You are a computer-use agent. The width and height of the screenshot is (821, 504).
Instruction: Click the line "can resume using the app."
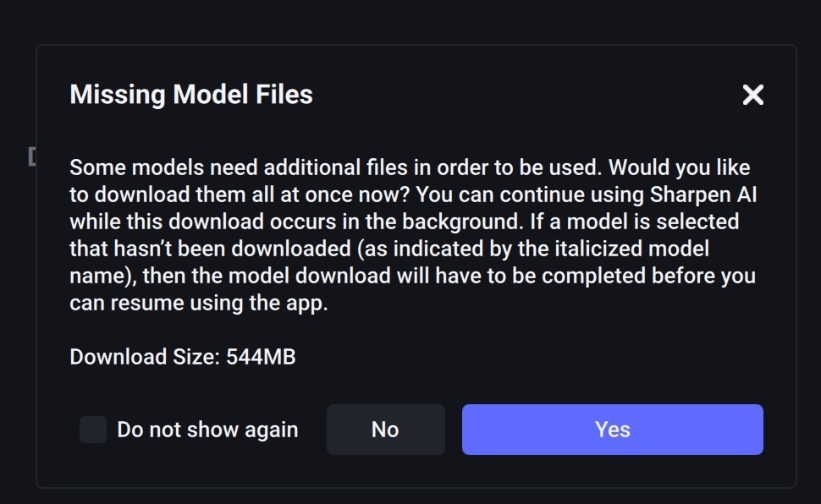click(198, 304)
